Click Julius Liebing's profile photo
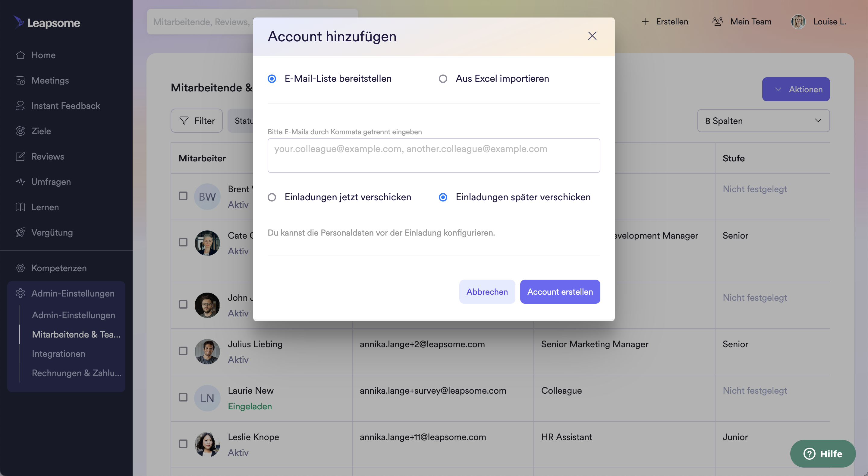Image resolution: width=868 pixels, height=476 pixels. 207,351
